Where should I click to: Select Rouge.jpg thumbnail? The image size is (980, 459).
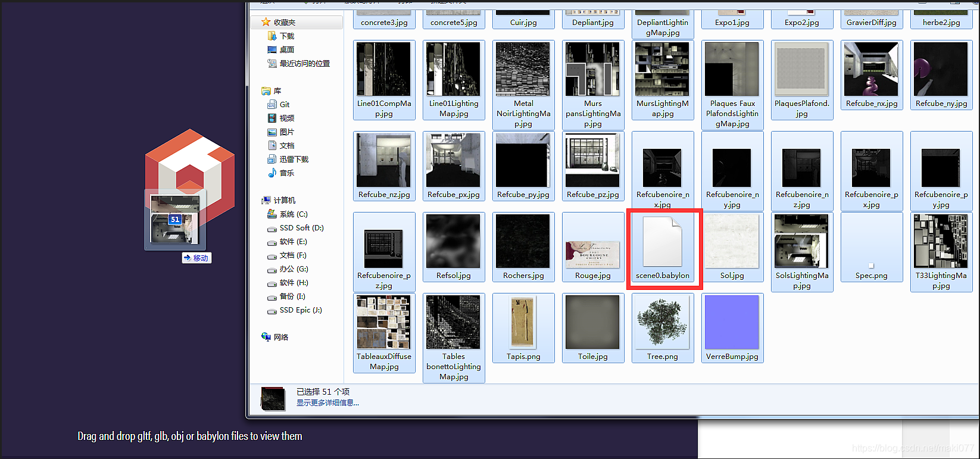(x=592, y=255)
